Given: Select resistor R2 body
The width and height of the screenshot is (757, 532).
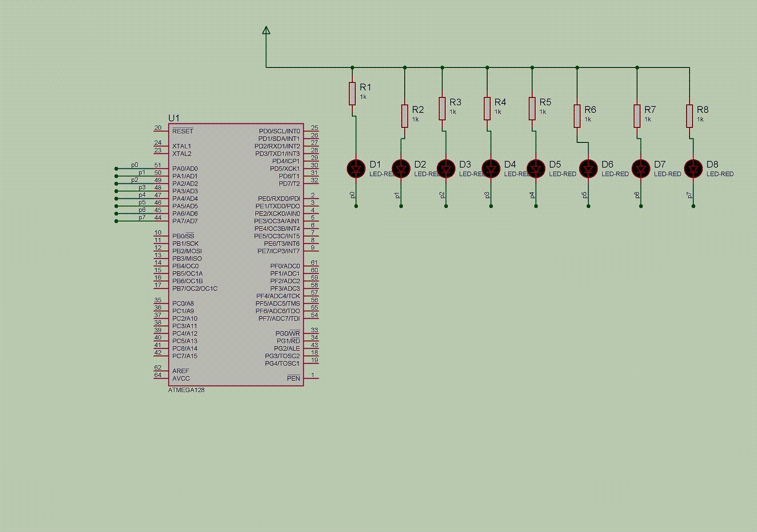Looking at the screenshot, I should tap(405, 116).
